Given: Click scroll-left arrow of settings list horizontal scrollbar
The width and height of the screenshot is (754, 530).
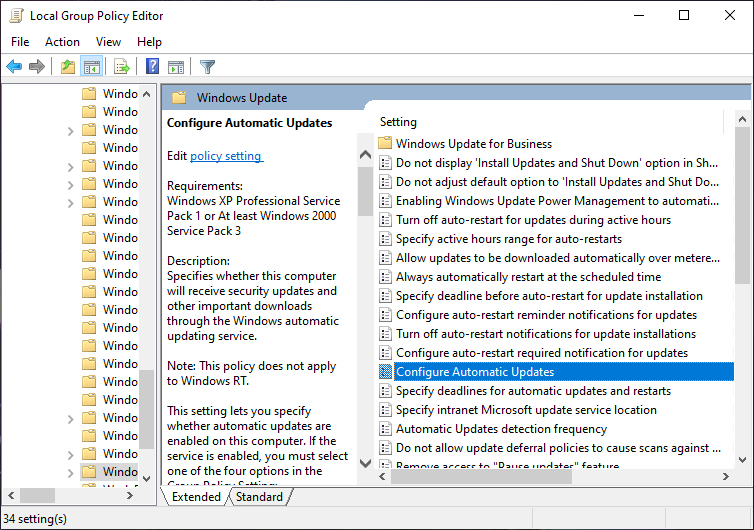Looking at the screenshot, I should 382,477.
